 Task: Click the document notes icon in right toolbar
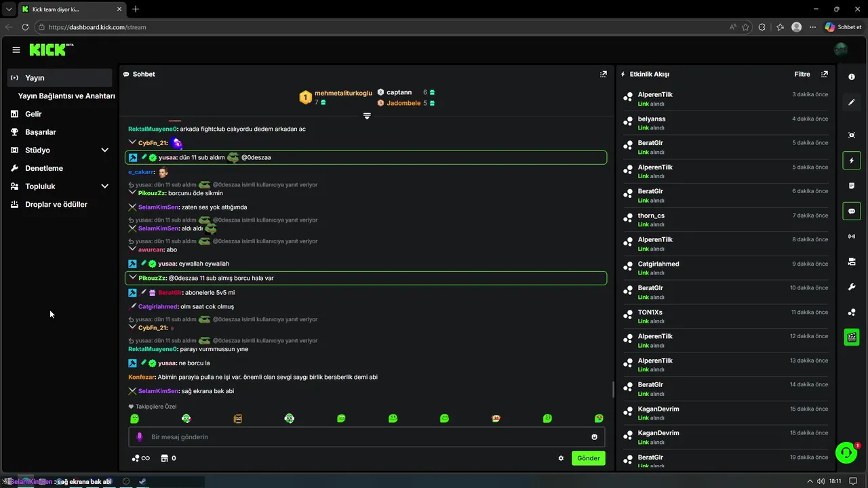(852, 186)
